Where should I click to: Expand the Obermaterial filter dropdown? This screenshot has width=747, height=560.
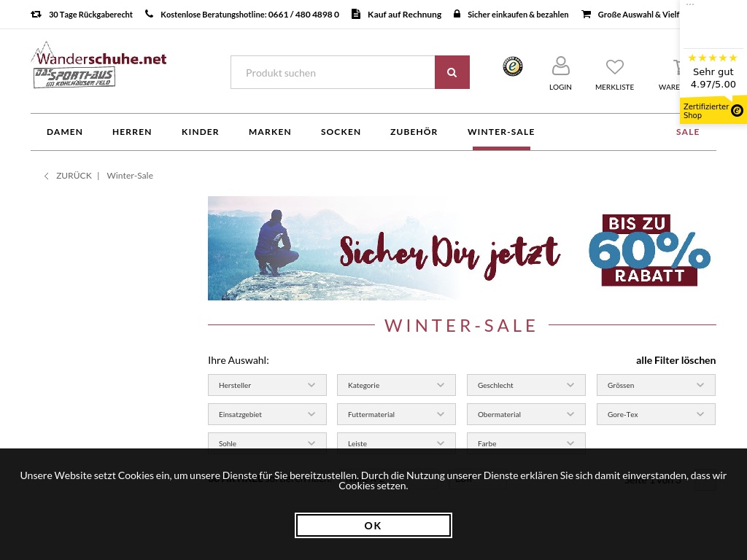pyautogui.click(x=526, y=414)
